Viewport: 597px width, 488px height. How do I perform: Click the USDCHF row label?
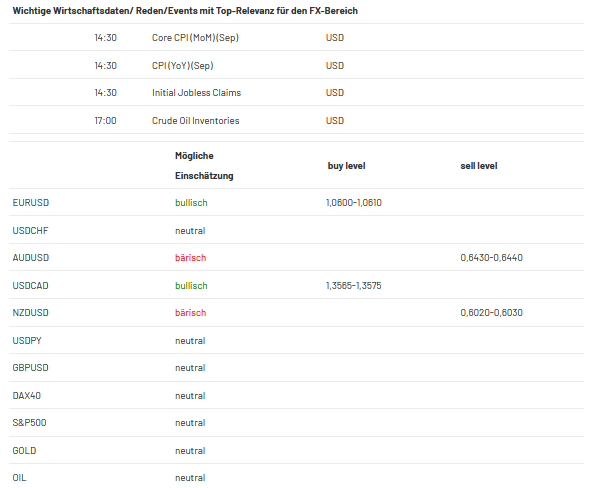click(30, 231)
